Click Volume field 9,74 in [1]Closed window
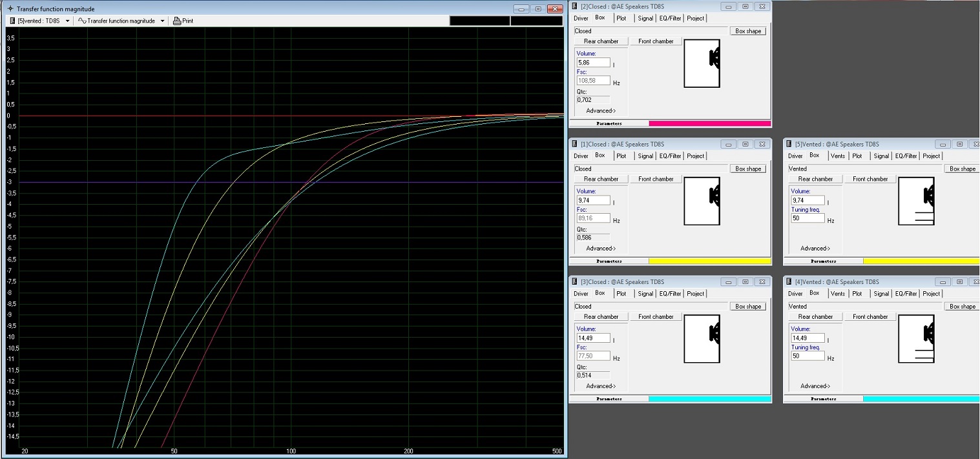 point(593,200)
